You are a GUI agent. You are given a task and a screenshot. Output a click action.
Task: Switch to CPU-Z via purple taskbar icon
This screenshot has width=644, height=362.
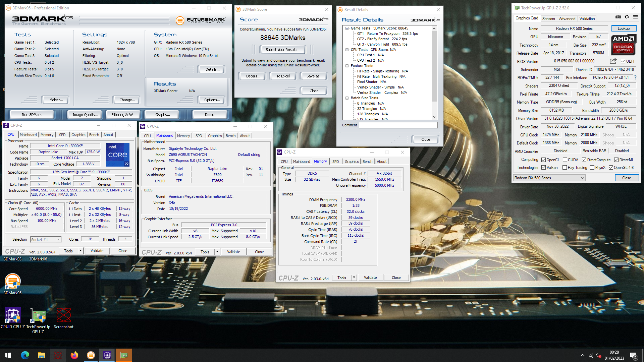tap(107, 355)
